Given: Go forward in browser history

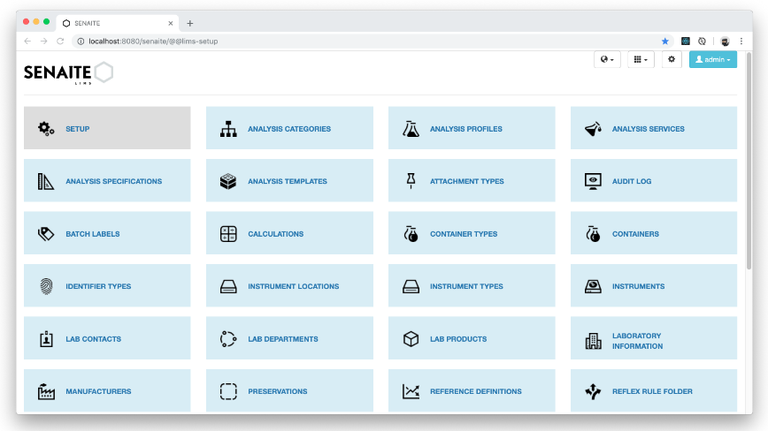Looking at the screenshot, I should pos(44,41).
